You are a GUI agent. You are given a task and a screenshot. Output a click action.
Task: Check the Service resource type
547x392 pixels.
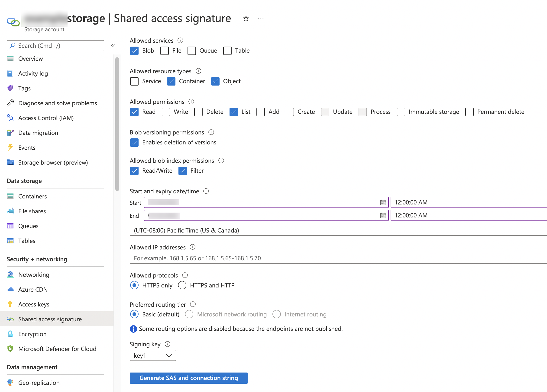pyautogui.click(x=134, y=81)
